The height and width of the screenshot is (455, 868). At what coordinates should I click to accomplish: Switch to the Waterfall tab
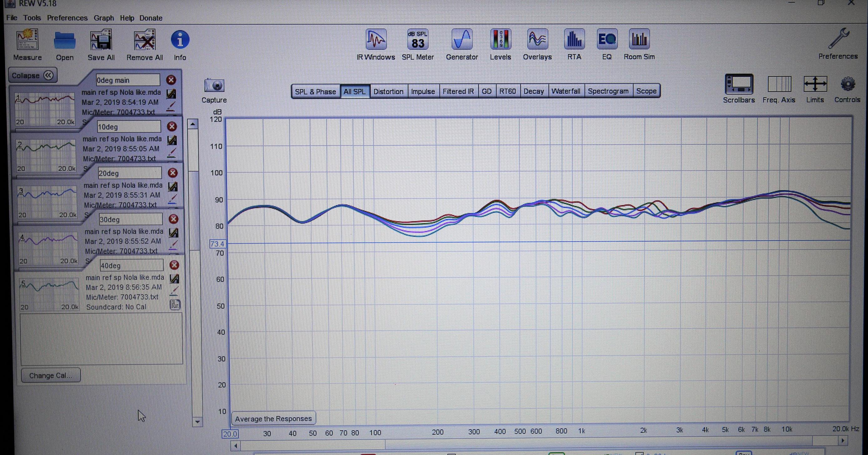pos(566,91)
